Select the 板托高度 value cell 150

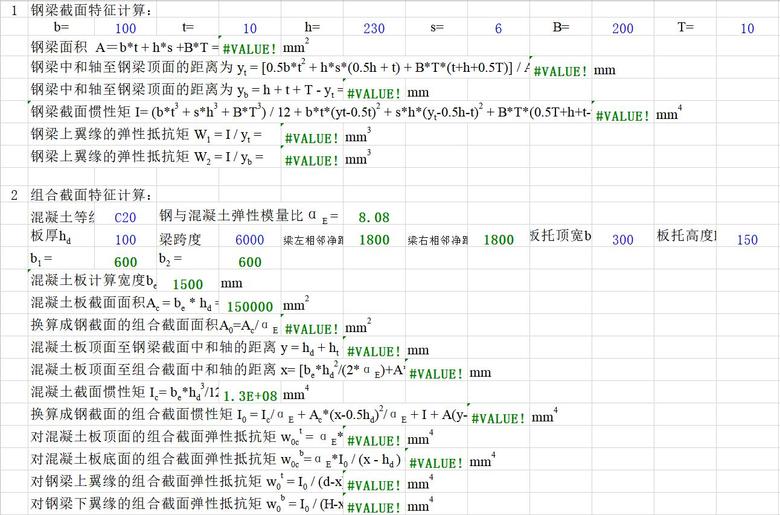(x=746, y=240)
